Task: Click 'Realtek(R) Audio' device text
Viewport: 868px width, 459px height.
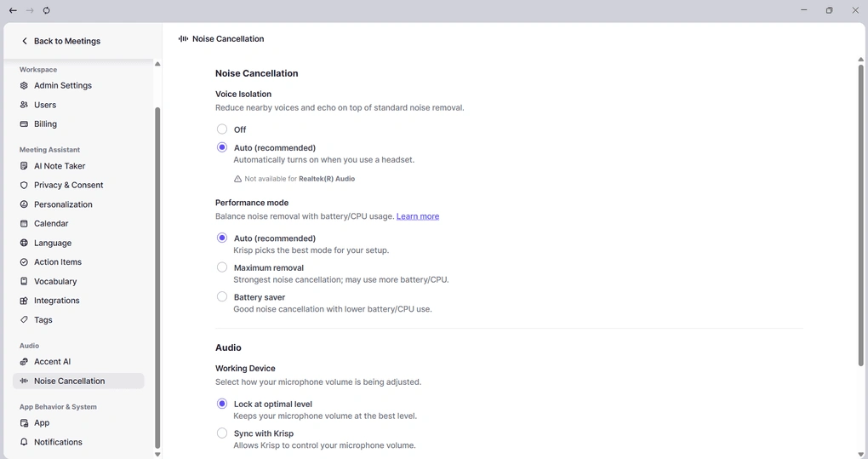Action: [327, 179]
